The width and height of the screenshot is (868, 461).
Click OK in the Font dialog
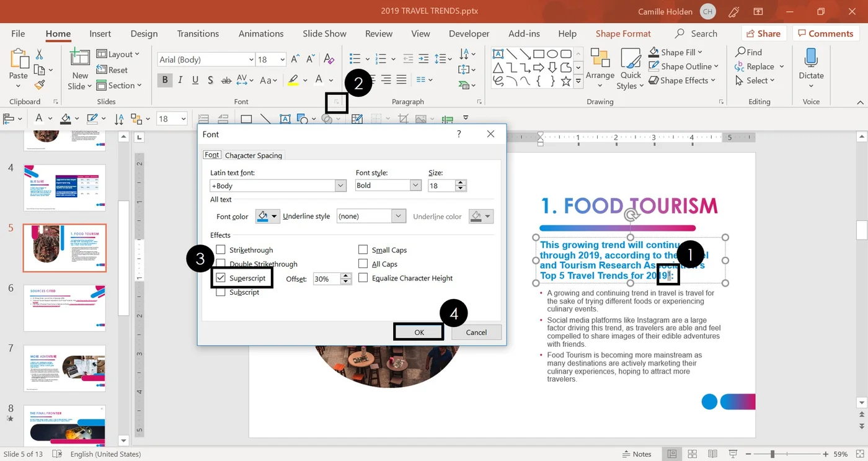click(x=419, y=333)
